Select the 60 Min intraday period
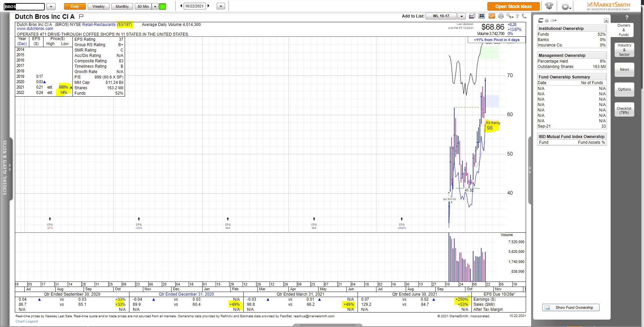644x327 pixels. [143, 6]
